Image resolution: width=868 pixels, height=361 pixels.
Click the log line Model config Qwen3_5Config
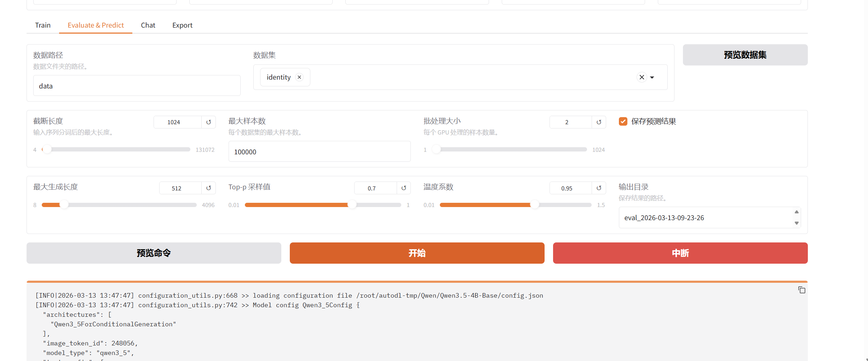[197, 305]
